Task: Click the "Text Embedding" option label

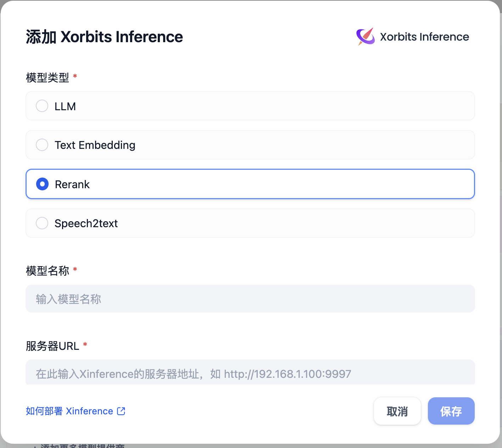Action: point(95,145)
